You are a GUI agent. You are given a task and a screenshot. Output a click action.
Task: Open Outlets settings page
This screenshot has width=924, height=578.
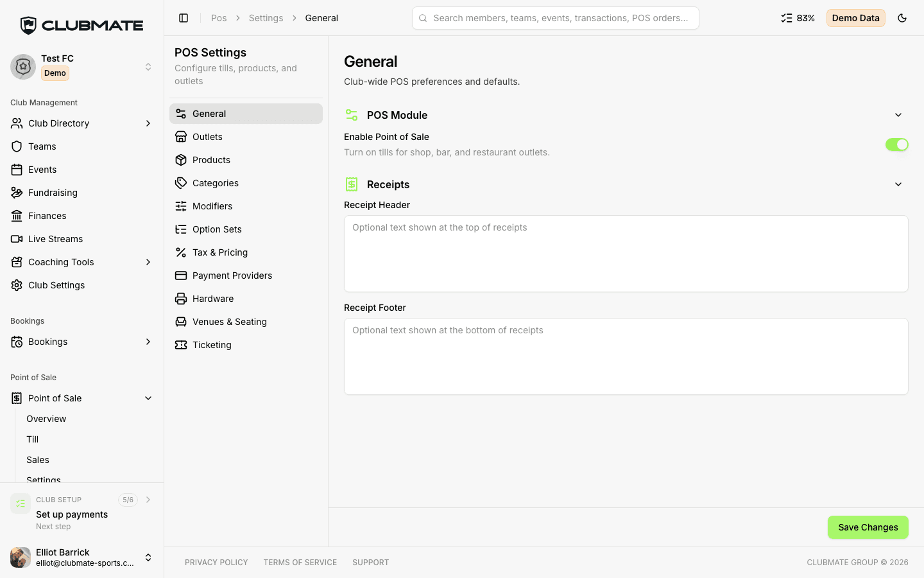click(x=246, y=137)
